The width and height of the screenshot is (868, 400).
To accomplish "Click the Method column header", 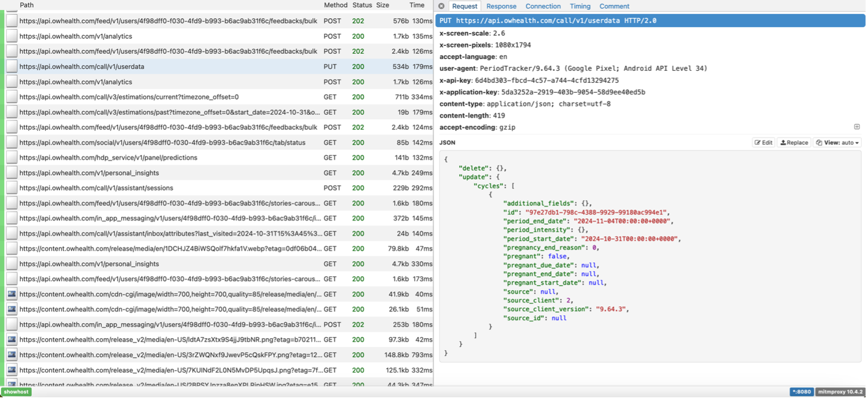I will (336, 5).
